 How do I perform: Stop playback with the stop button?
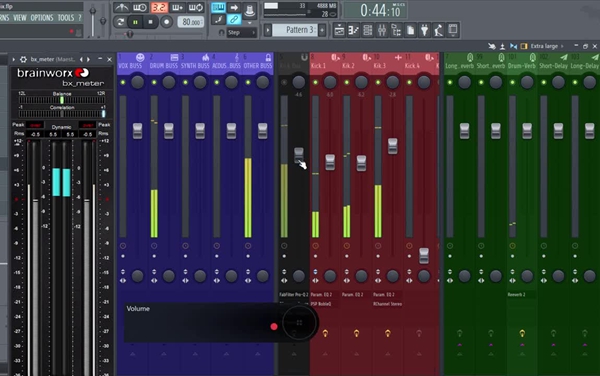150,22
